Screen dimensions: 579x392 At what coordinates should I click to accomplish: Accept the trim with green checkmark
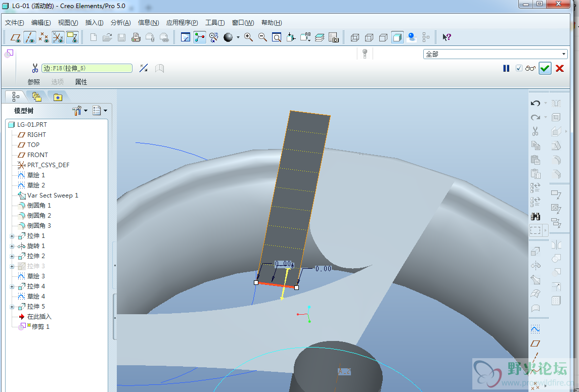[x=545, y=68]
